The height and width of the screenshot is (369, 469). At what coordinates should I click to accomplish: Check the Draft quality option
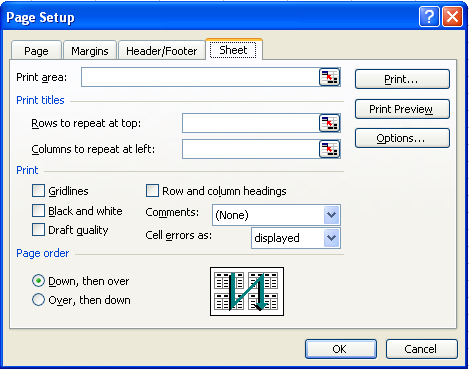38,230
